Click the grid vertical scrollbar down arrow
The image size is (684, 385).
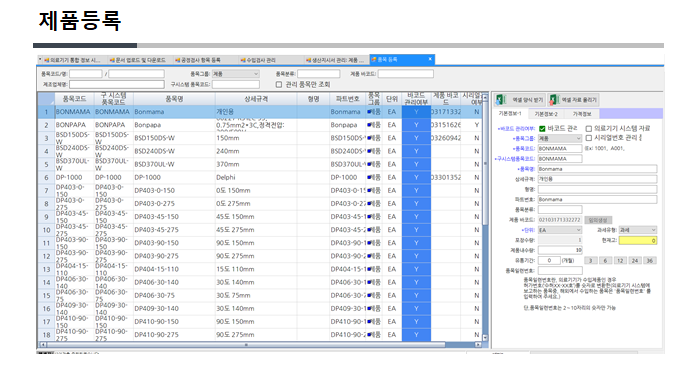(485, 338)
